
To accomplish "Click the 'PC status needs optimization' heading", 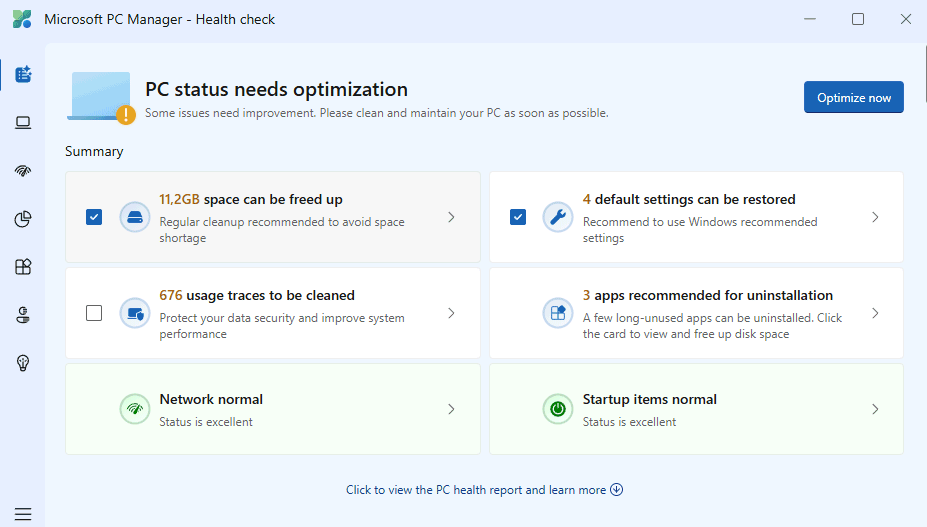I will tap(276, 89).
